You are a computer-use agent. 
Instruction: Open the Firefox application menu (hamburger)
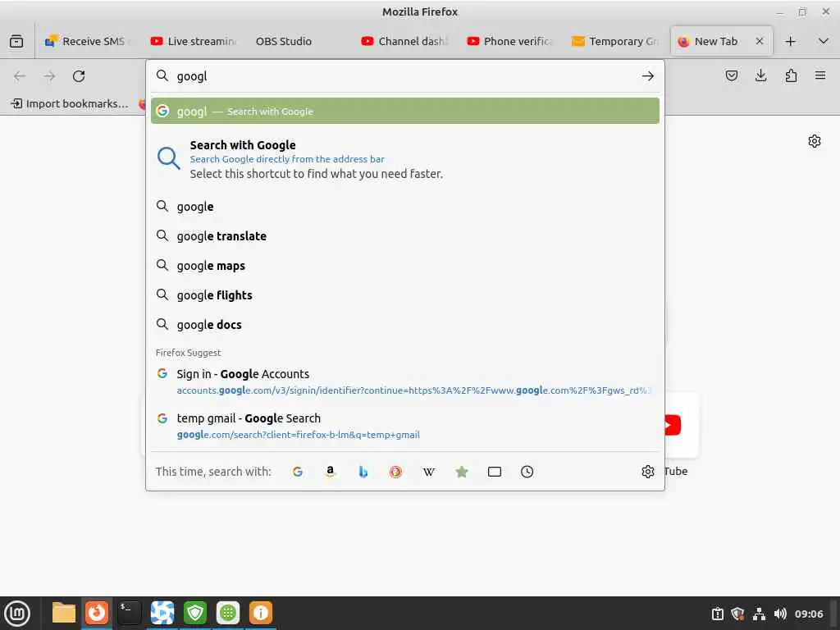tap(820, 75)
